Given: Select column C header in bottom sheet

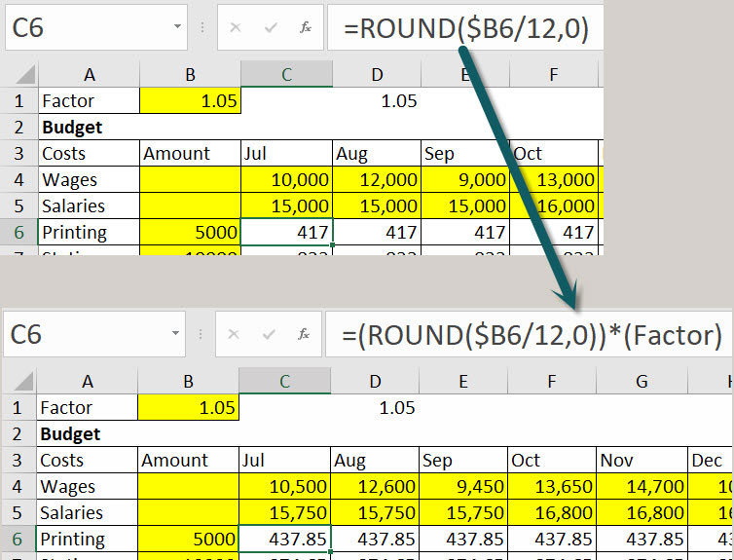Looking at the screenshot, I should (x=284, y=382).
